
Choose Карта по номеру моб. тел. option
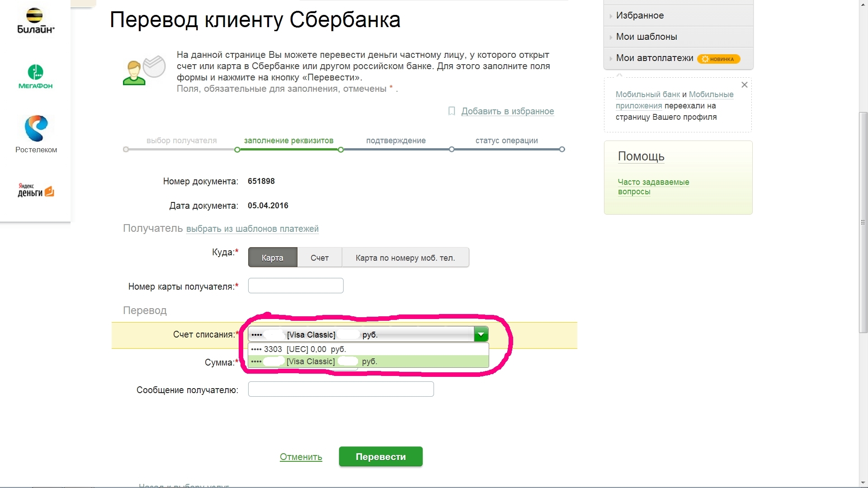[405, 258]
